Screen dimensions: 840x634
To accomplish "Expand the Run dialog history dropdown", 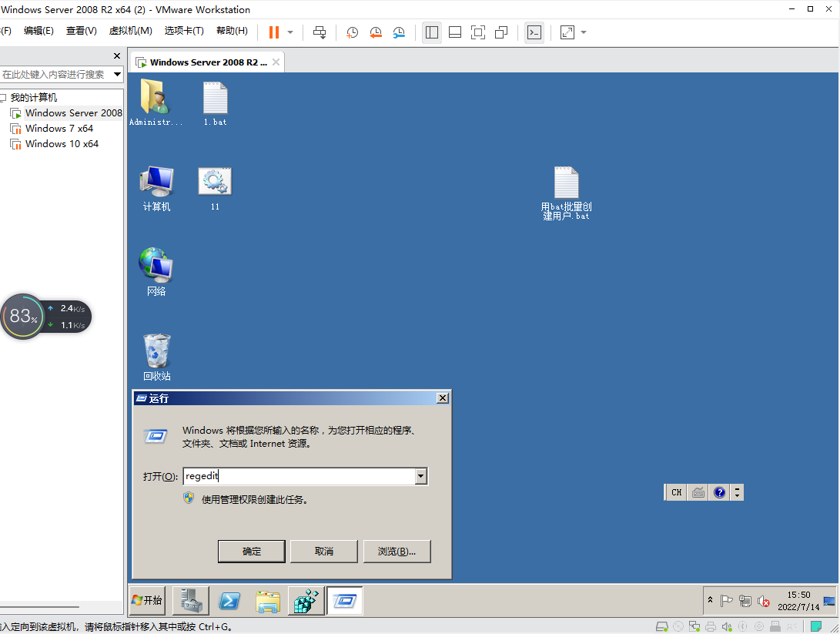I will 421,476.
